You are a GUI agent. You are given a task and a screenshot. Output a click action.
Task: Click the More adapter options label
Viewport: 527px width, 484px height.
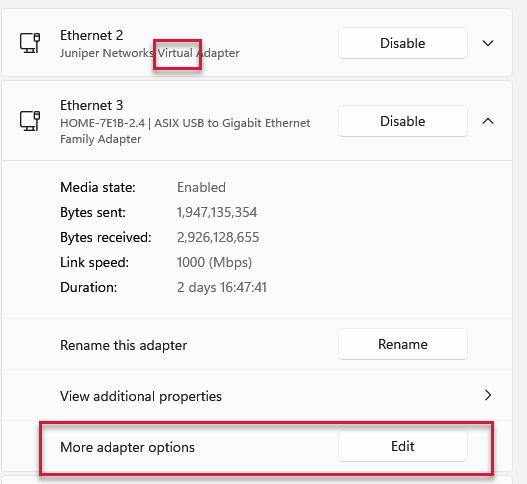(127, 447)
